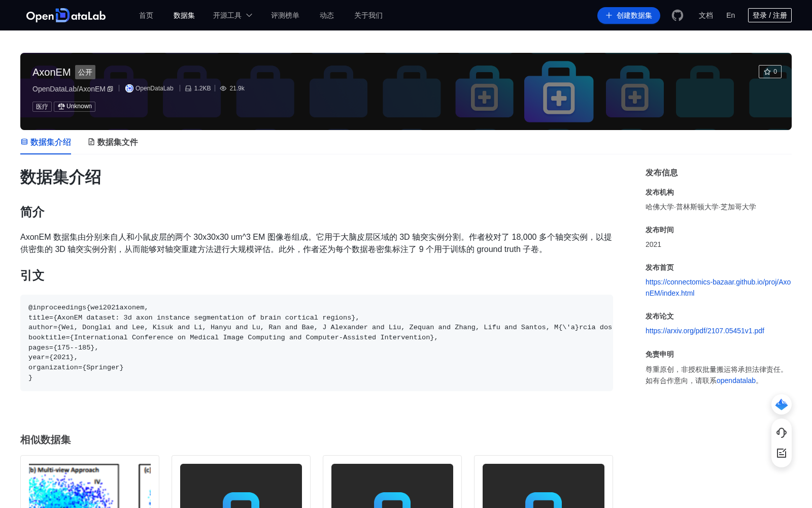Click 登录 / 注册 button
This screenshot has height=508, width=812.
770,15
